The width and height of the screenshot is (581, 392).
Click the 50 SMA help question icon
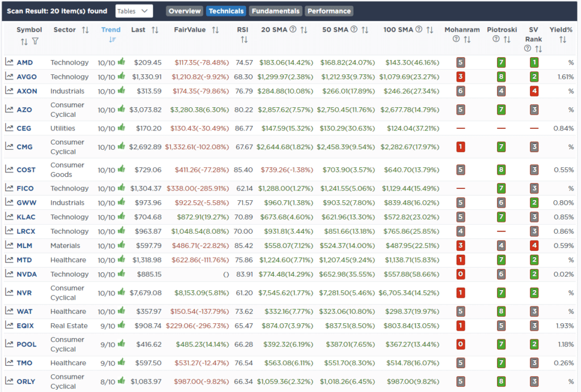tap(354, 29)
